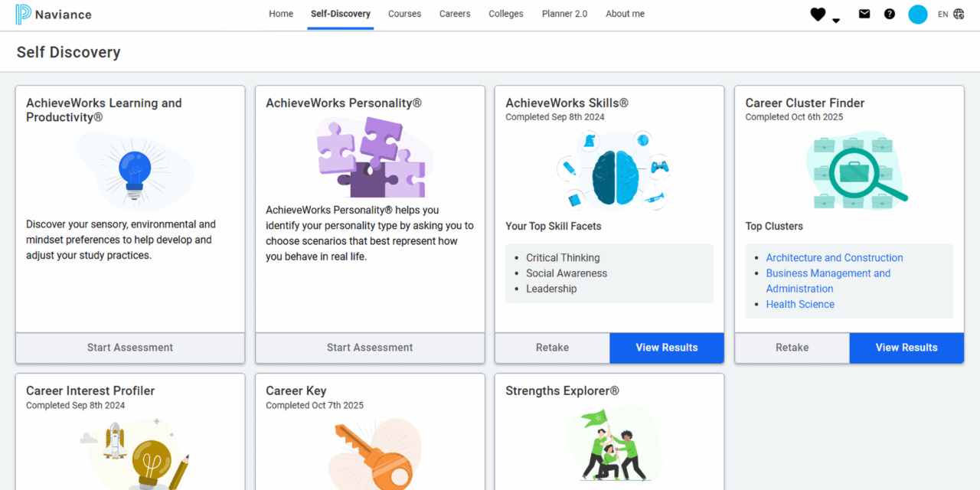Open the Careers menu item
The width and height of the screenshot is (980, 490).
click(455, 14)
